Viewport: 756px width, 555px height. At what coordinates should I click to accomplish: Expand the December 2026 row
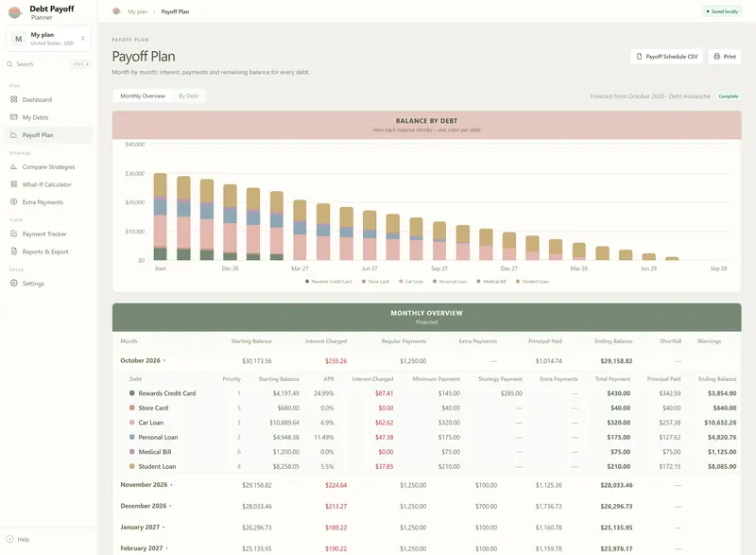point(427,506)
